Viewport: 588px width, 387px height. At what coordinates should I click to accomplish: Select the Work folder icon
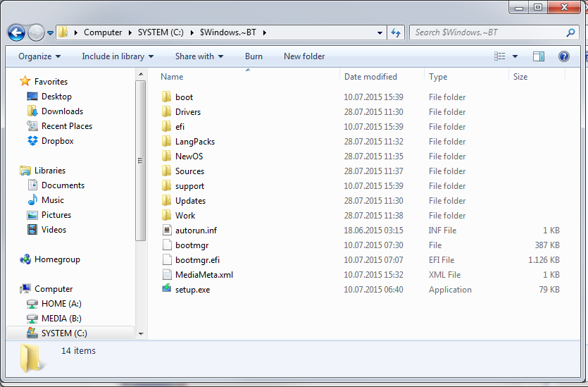166,216
